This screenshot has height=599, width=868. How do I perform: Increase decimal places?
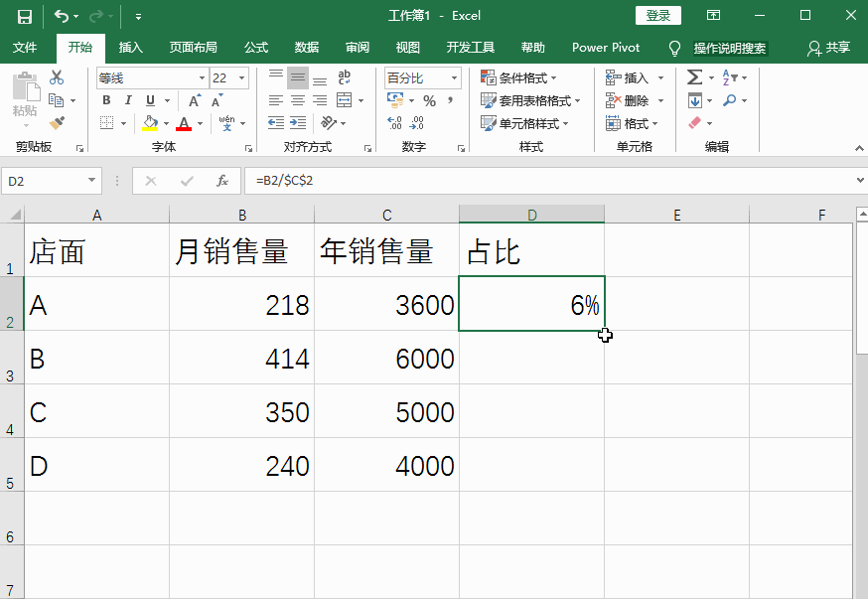[x=394, y=123]
